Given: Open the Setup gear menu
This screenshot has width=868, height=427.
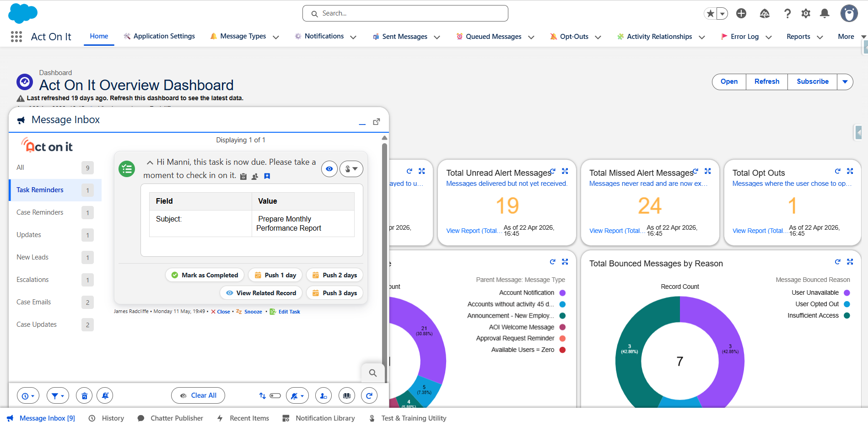Looking at the screenshot, I should click(x=806, y=14).
